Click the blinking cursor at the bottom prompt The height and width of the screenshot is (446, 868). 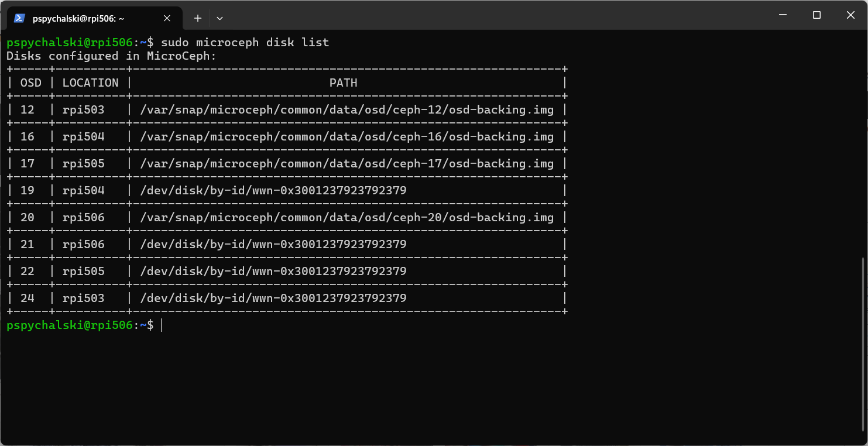point(161,325)
